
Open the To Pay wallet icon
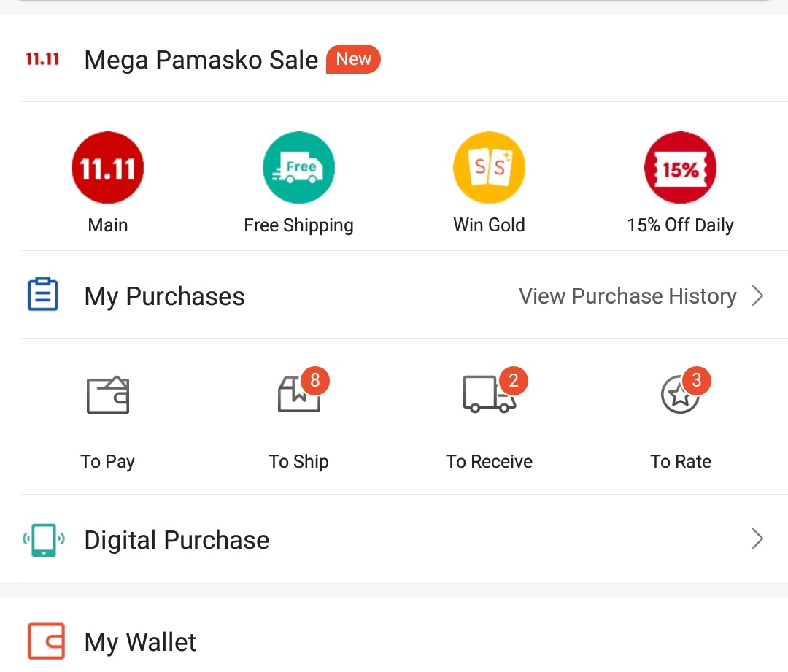pos(108,395)
